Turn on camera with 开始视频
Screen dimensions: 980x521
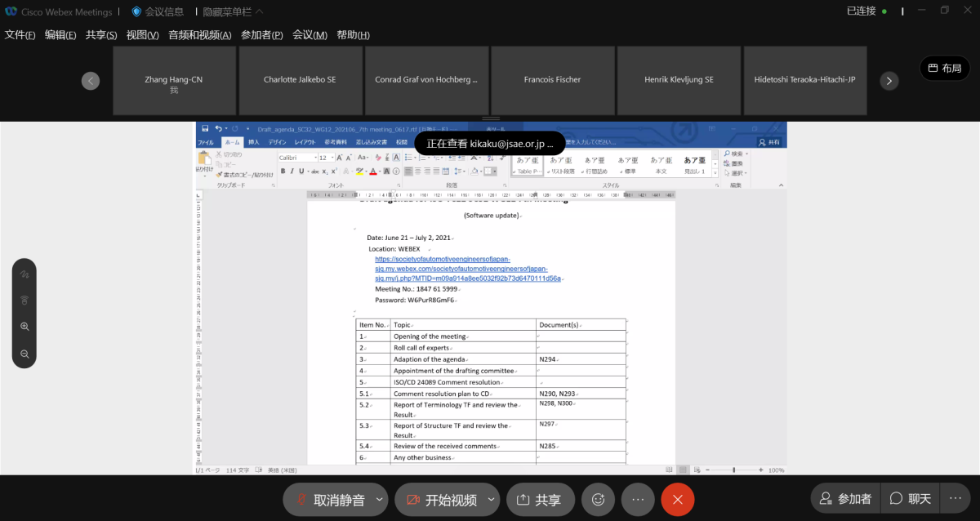tap(441, 500)
